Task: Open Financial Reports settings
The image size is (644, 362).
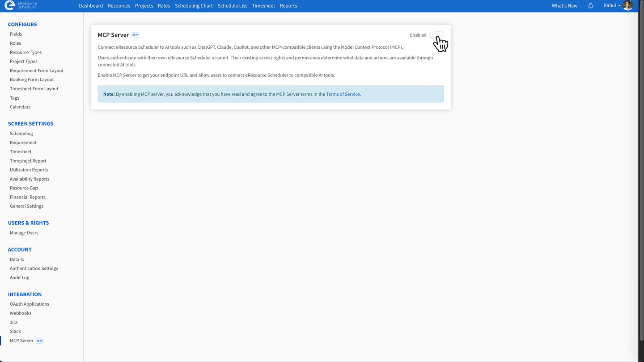Action: click(x=28, y=197)
